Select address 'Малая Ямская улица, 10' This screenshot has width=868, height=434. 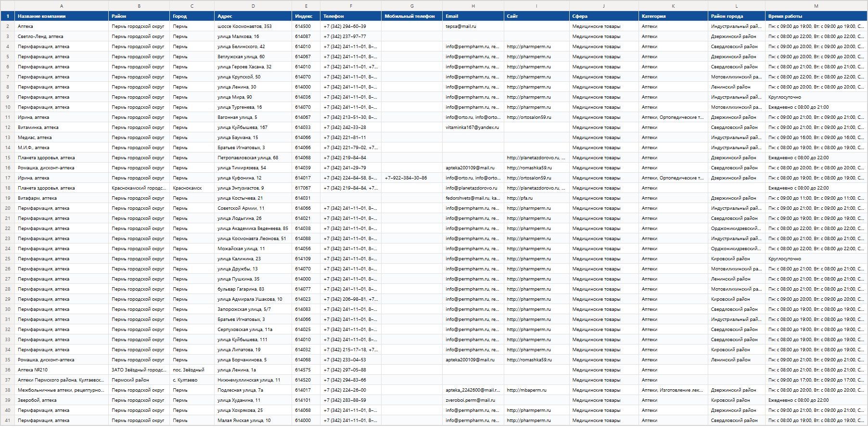pos(253,421)
